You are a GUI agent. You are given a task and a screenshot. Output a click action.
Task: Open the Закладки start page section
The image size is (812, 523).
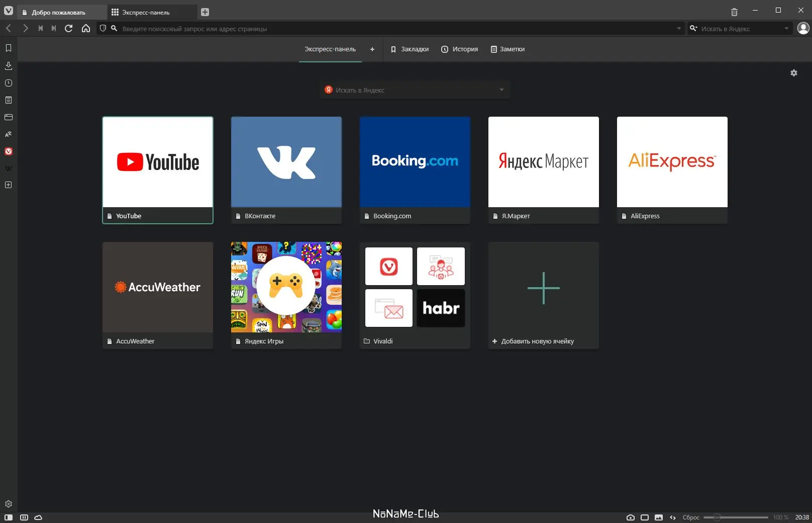click(x=410, y=49)
